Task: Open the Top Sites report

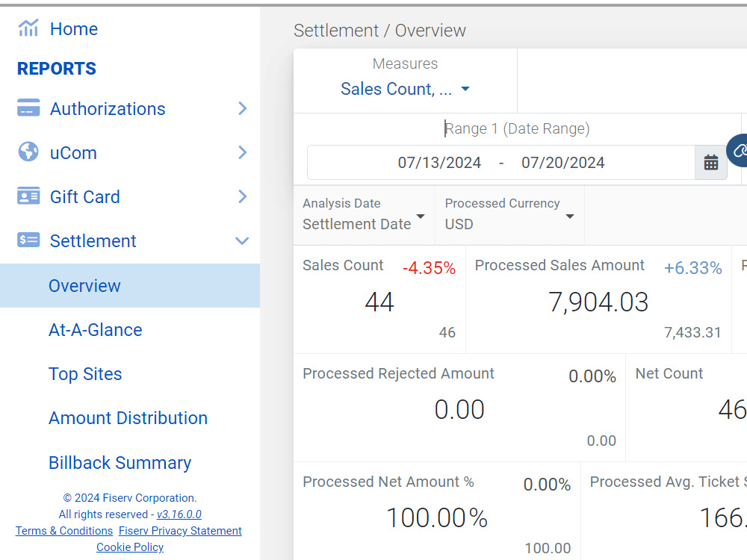Action: [85, 374]
